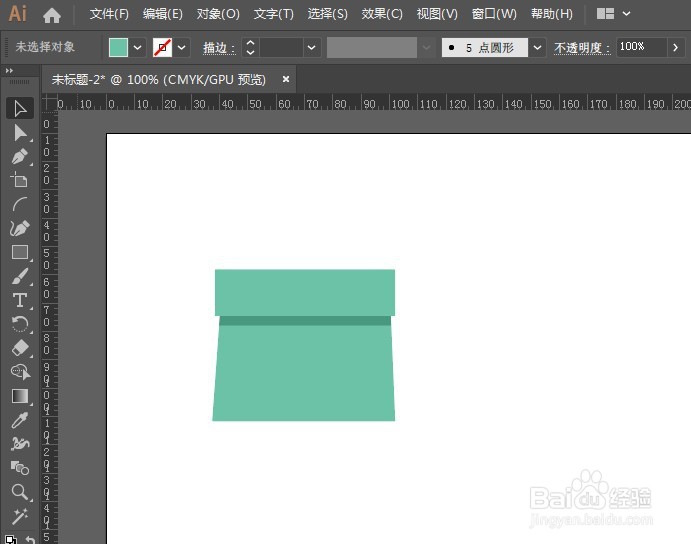Click the dark green shadow strip
691x544 pixels.
pos(305,320)
